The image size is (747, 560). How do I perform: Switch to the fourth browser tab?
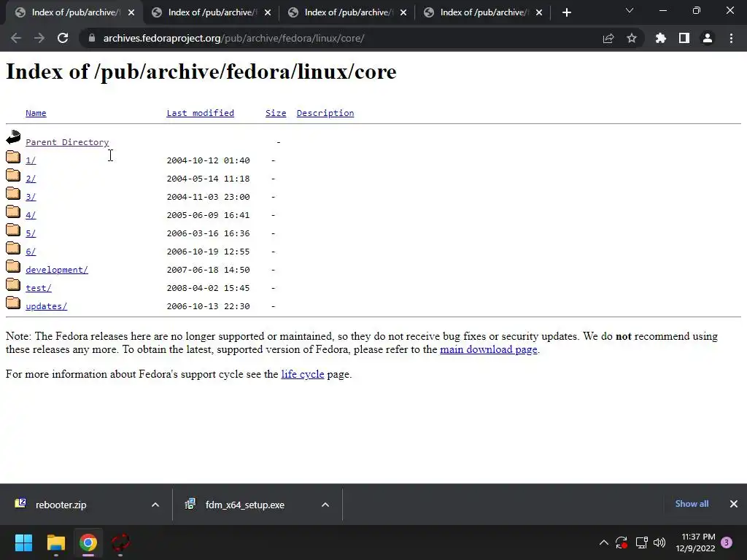tap(483, 12)
